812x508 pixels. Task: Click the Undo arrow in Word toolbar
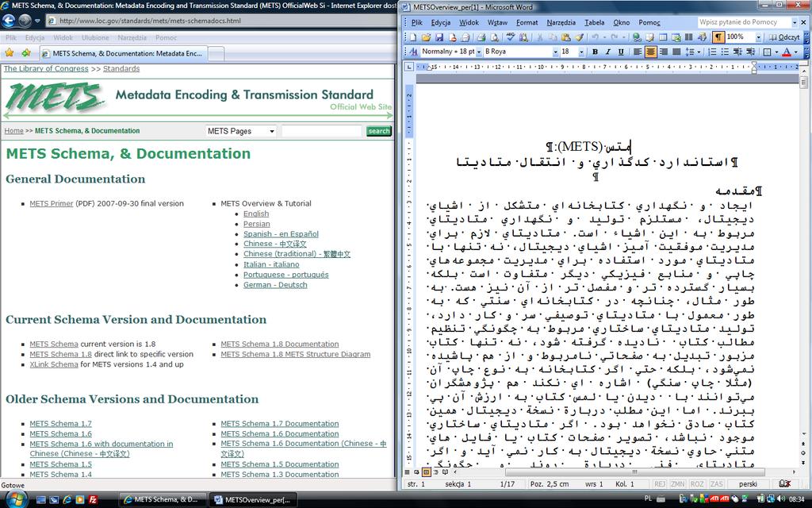coord(595,37)
